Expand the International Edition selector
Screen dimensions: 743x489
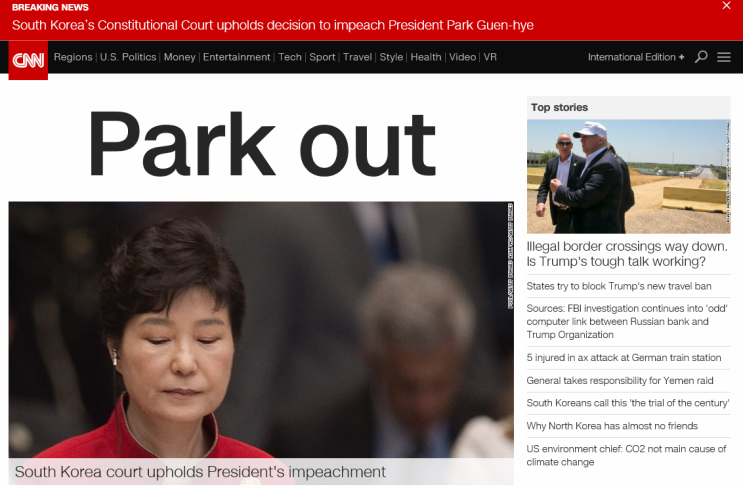636,57
